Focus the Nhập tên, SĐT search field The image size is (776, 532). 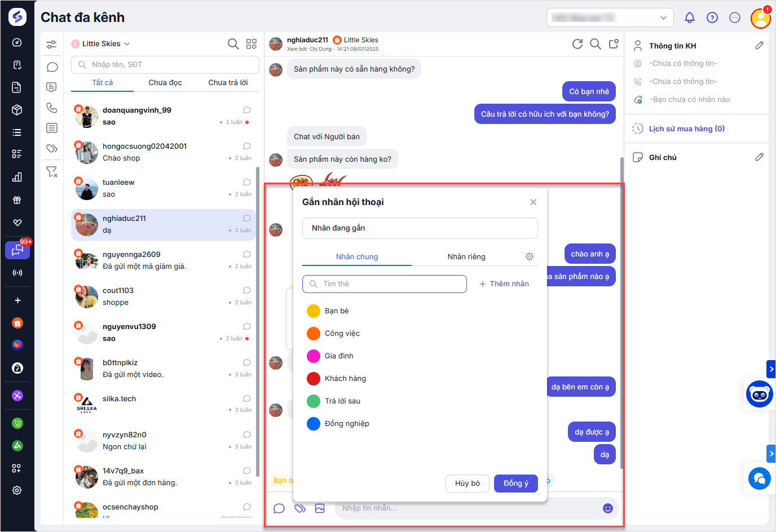(165, 65)
